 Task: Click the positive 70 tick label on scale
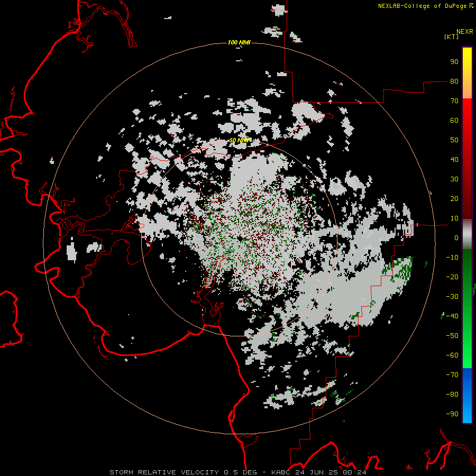click(x=454, y=101)
